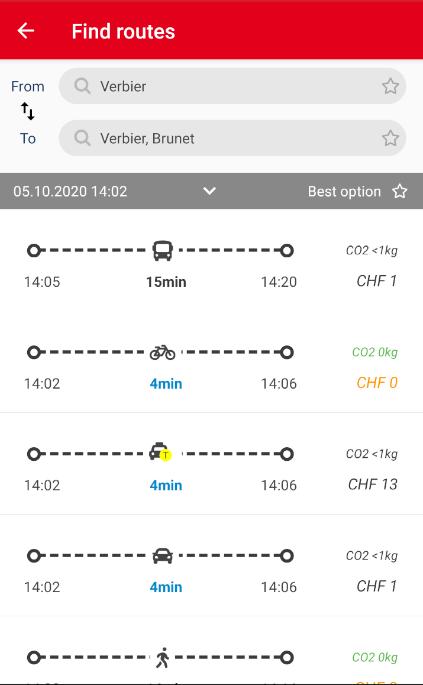Select the bus route icon
This screenshot has height=685, width=423.
click(163, 251)
